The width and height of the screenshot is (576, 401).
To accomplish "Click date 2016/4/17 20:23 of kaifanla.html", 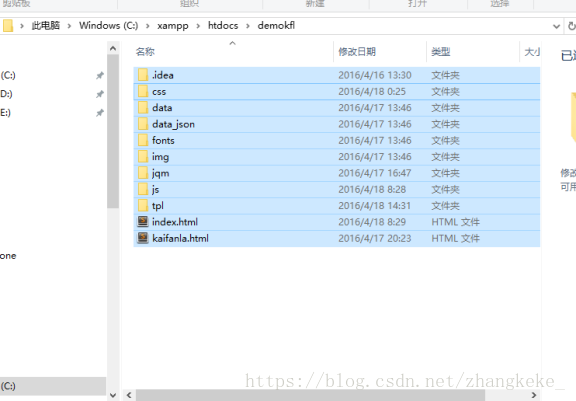I will (x=375, y=238).
